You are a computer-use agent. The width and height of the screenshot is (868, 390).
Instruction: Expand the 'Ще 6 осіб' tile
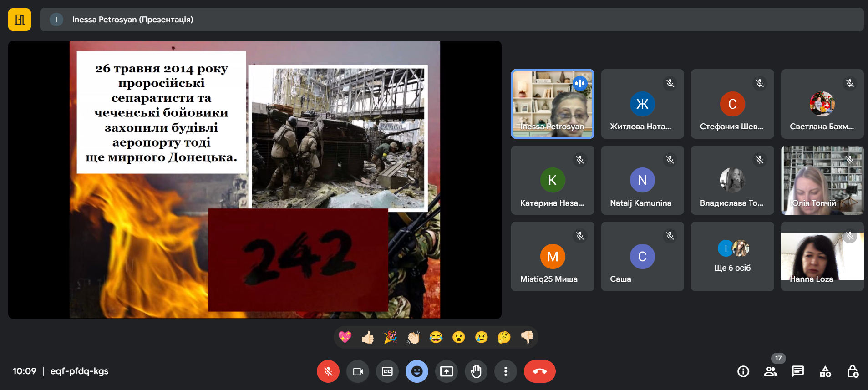(732, 256)
